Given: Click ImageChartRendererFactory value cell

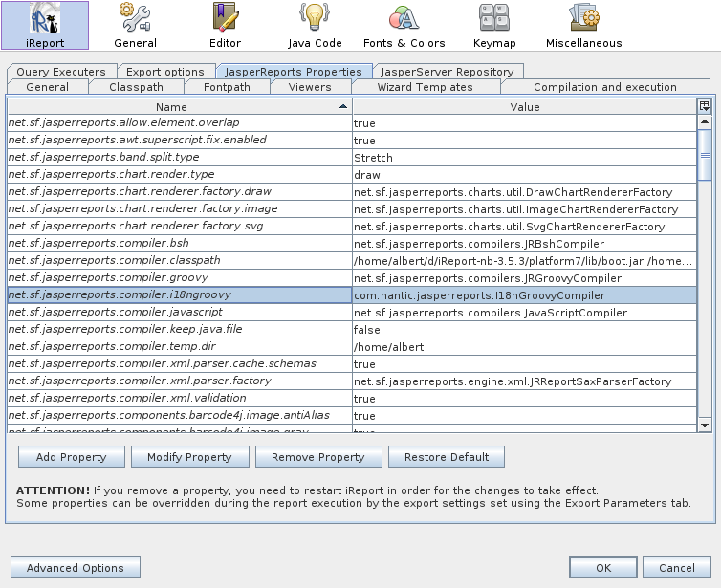Looking at the screenshot, I should point(525,209).
